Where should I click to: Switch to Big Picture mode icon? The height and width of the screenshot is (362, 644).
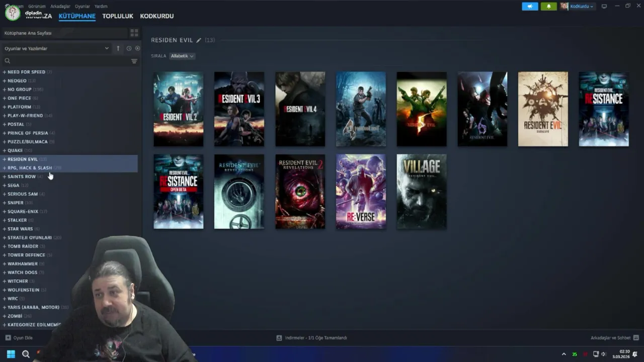604,6
